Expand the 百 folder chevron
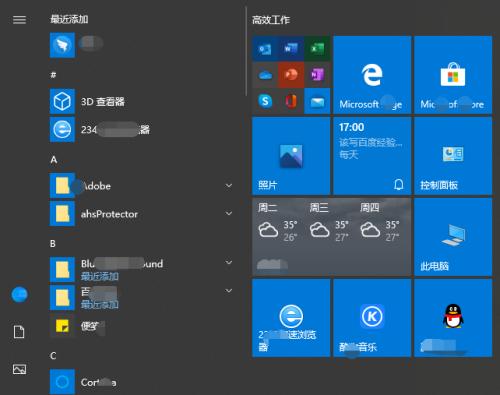 click(229, 291)
